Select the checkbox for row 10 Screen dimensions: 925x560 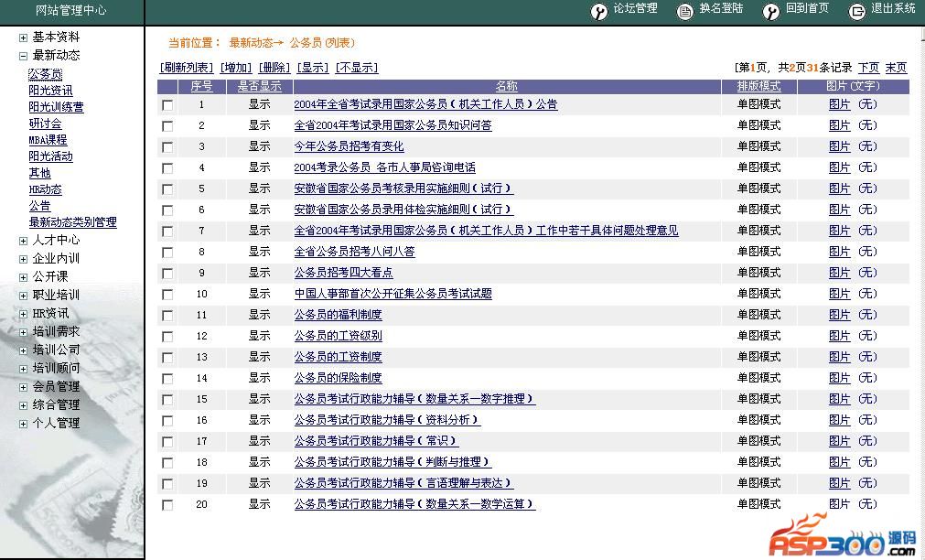tap(167, 295)
